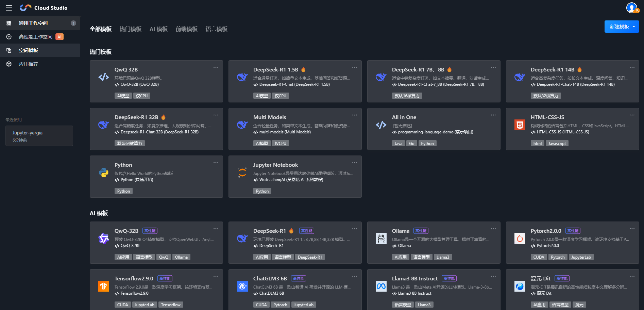Switch to the 全部模板 tab
Image resolution: width=644 pixels, height=310 pixels.
[x=101, y=29]
